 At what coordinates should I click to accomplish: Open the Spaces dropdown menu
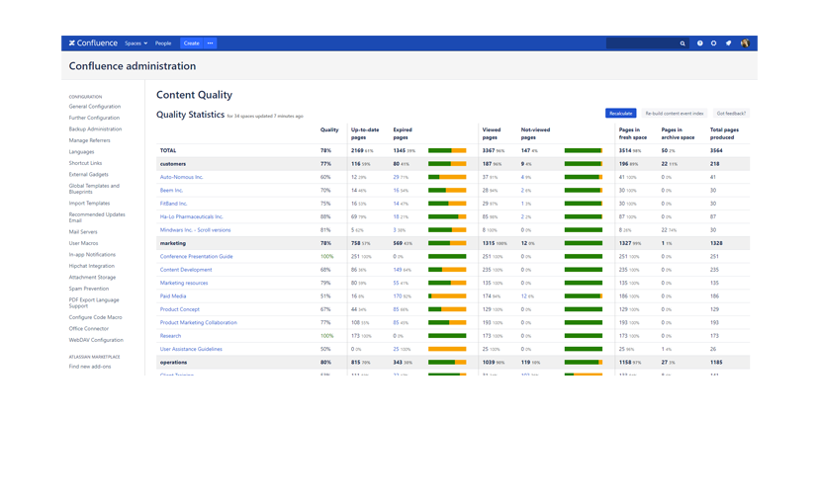[136, 43]
